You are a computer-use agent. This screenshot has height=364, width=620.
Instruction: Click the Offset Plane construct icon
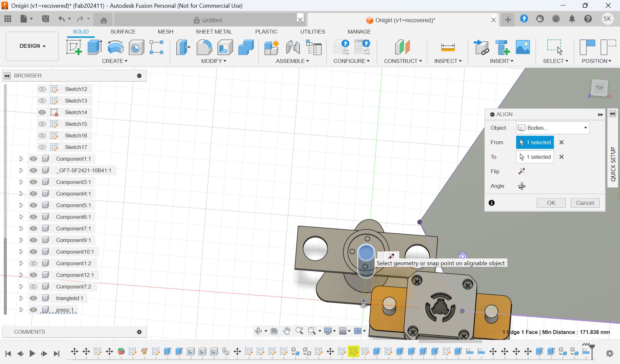[x=402, y=47]
